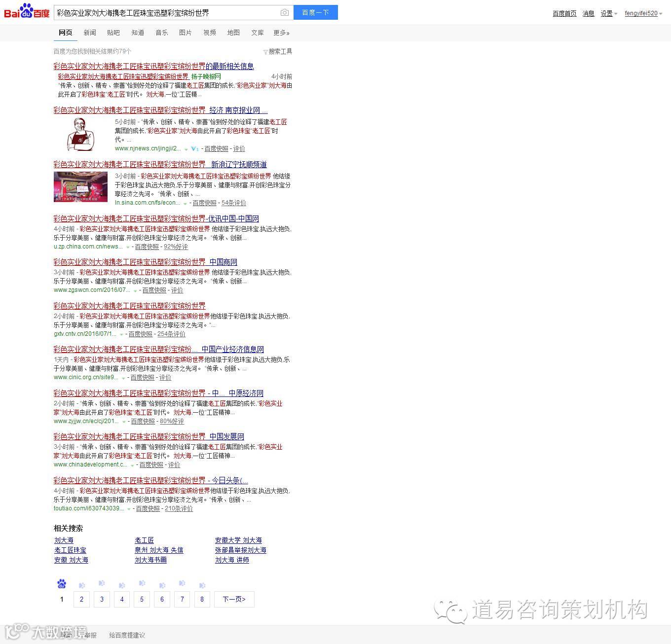Open the 新浪辽宁抚顺频道 result title
Screen dimensions: 671x644
[160, 164]
